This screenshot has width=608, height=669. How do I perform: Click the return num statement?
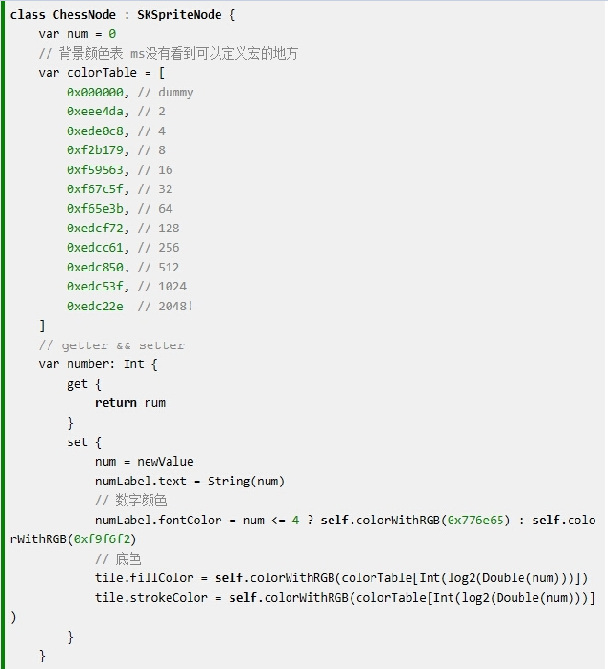130,403
